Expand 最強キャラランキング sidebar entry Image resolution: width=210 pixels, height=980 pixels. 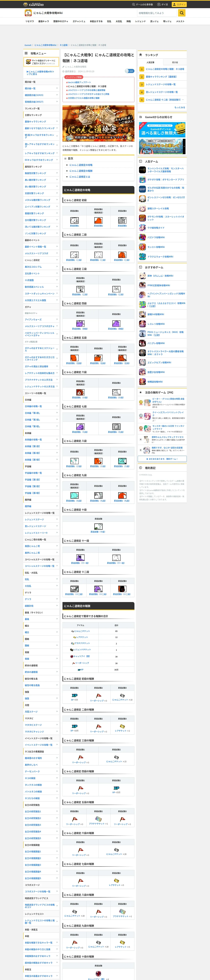tap(41, 122)
